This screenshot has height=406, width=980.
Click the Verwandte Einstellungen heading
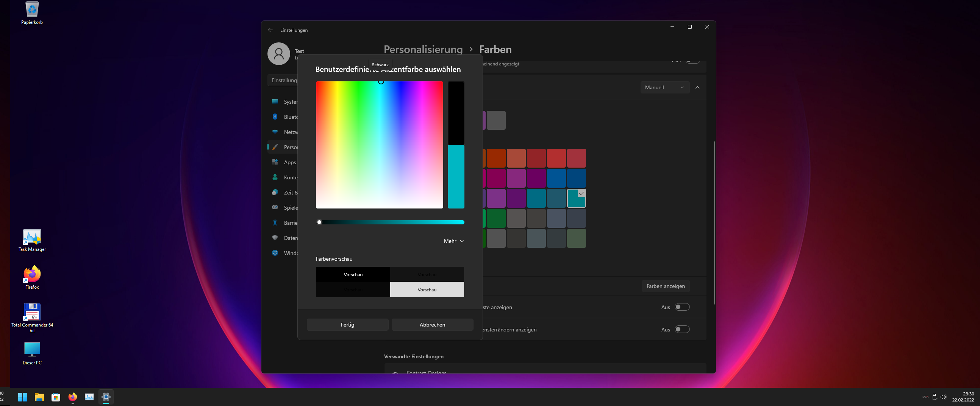click(x=414, y=356)
